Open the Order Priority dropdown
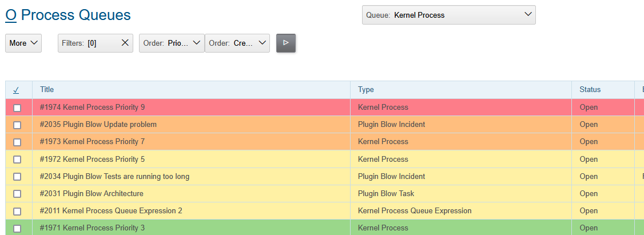This screenshot has height=235, width=644. point(172,43)
